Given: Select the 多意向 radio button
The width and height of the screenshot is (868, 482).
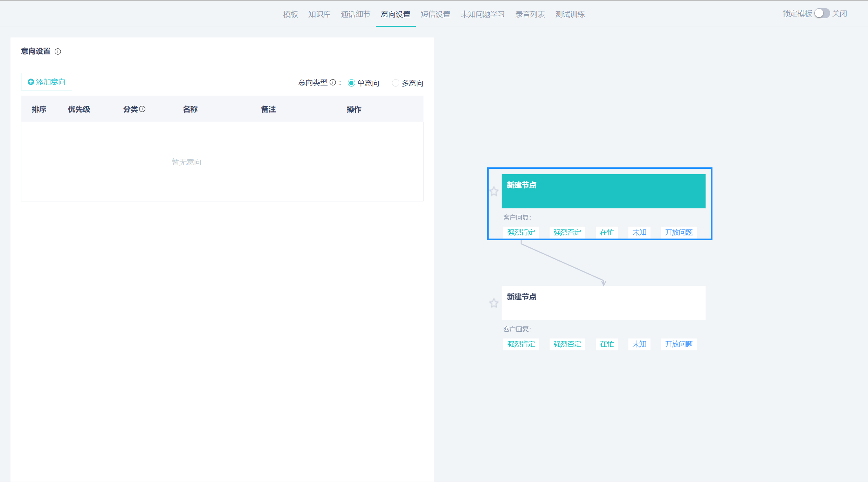Looking at the screenshot, I should click(x=395, y=83).
